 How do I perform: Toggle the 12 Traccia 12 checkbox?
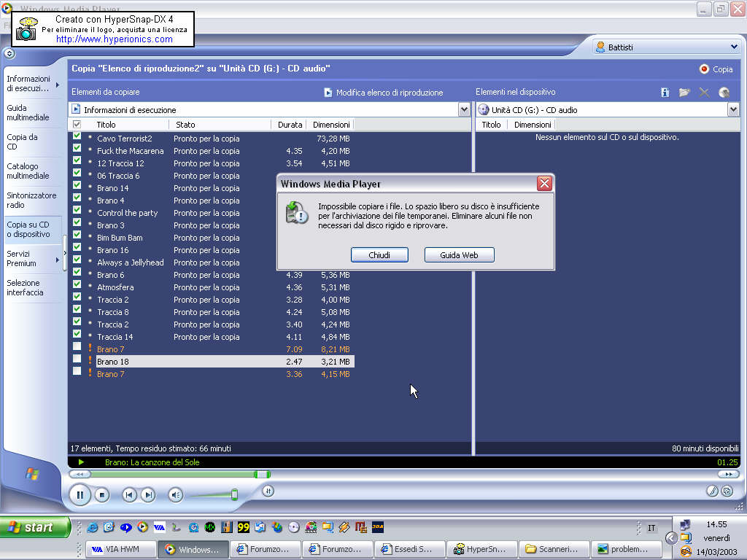(77, 160)
